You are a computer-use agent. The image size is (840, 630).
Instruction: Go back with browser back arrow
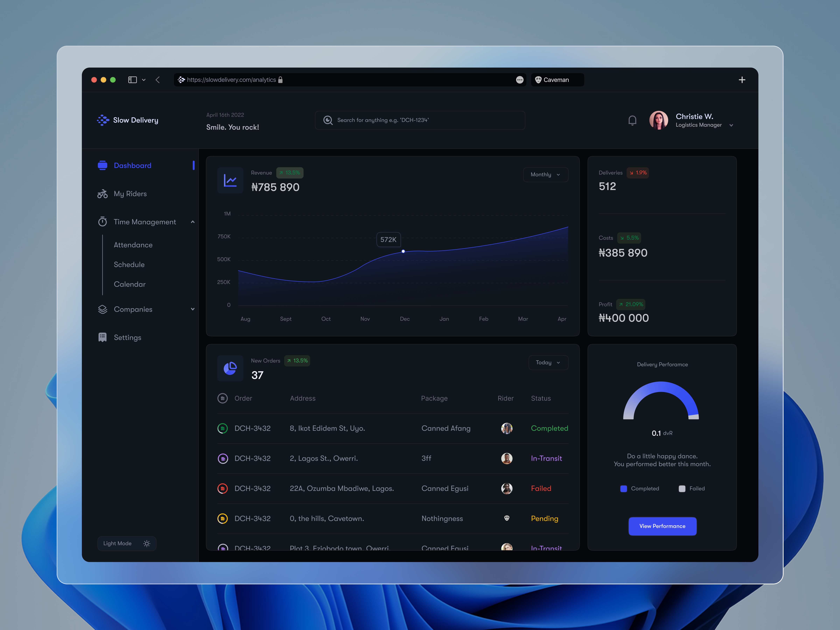(x=158, y=80)
